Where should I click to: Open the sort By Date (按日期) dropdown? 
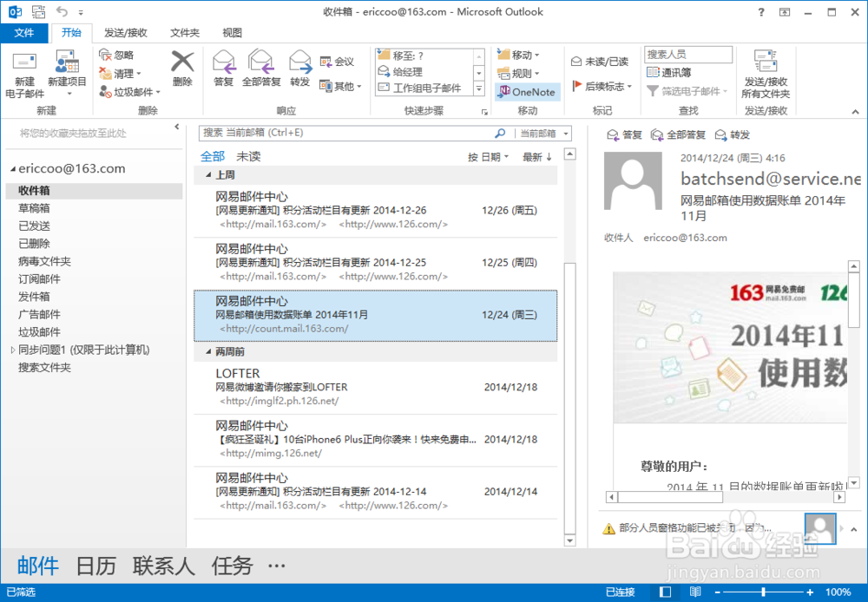[x=488, y=157]
